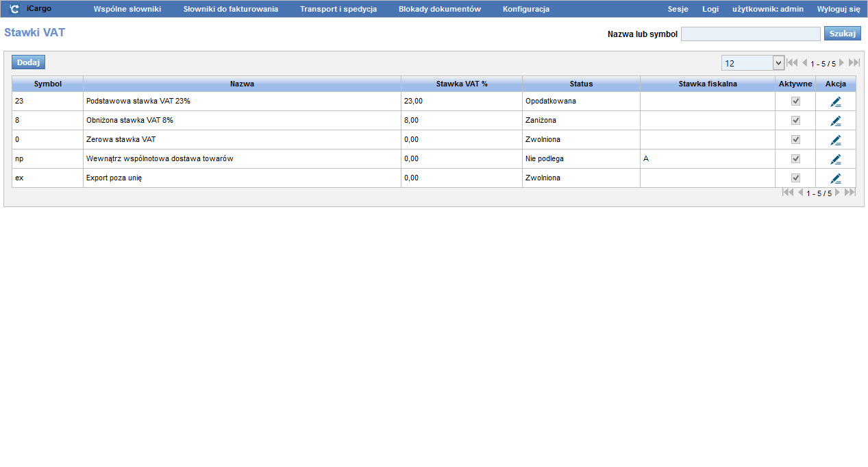Edit the Export poza unię row
This screenshot has height=467, width=868.
(835, 178)
